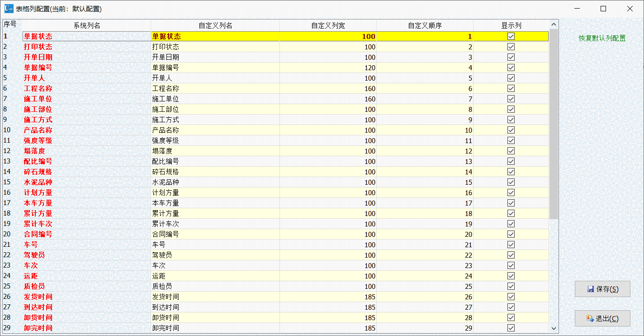Screen dimensions: 644x336
Task: Click the width value 120 for 单据编号
Action: [328, 67]
